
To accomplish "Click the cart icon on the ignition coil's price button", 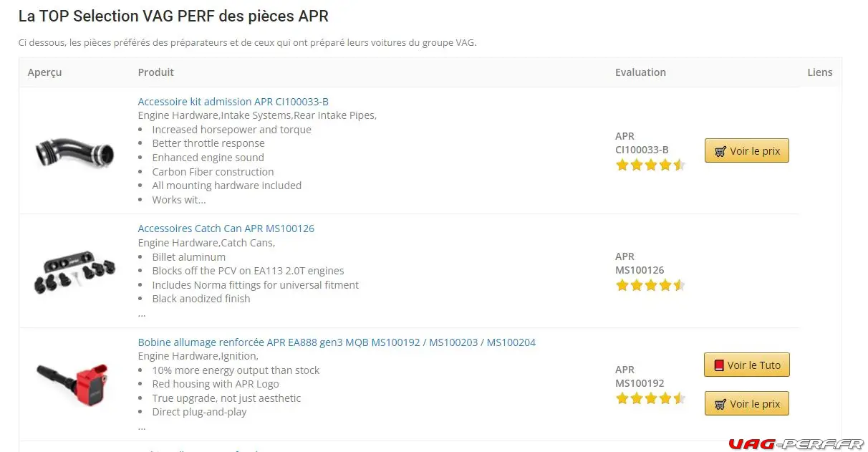I will point(720,404).
